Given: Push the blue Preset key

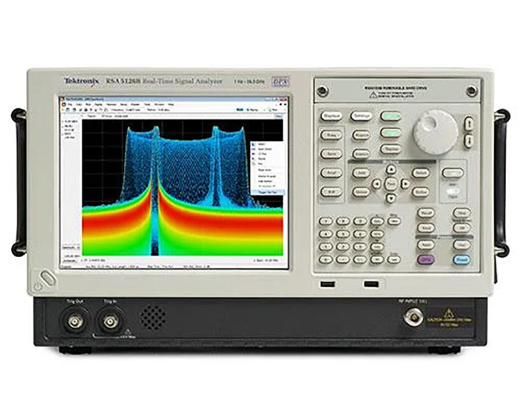Looking at the screenshot, I should click(x=462, y=260).
